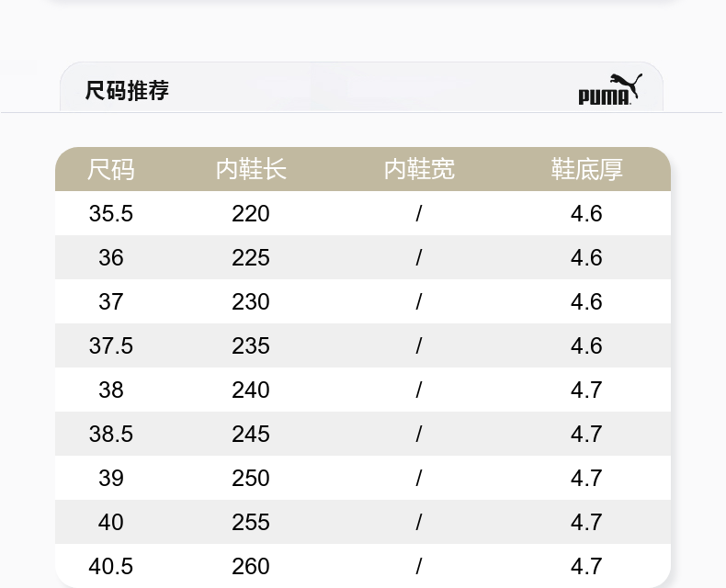The width and height of the screenshot is (726, 588).
Task: Choose the size 38.5 cell
Action: pos(111,435)
